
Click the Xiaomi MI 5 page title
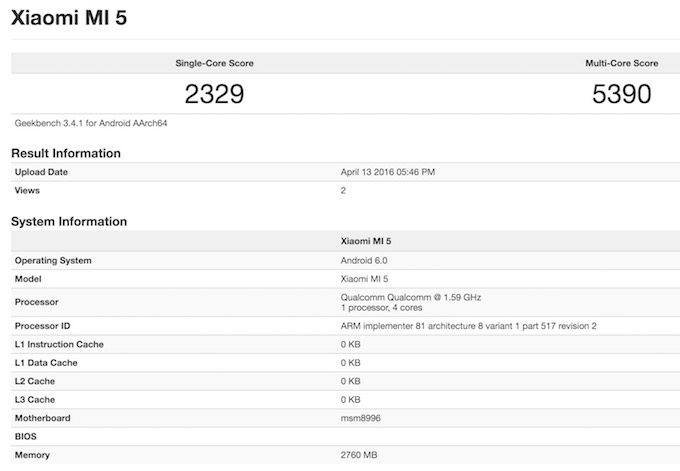coord(69,18)
